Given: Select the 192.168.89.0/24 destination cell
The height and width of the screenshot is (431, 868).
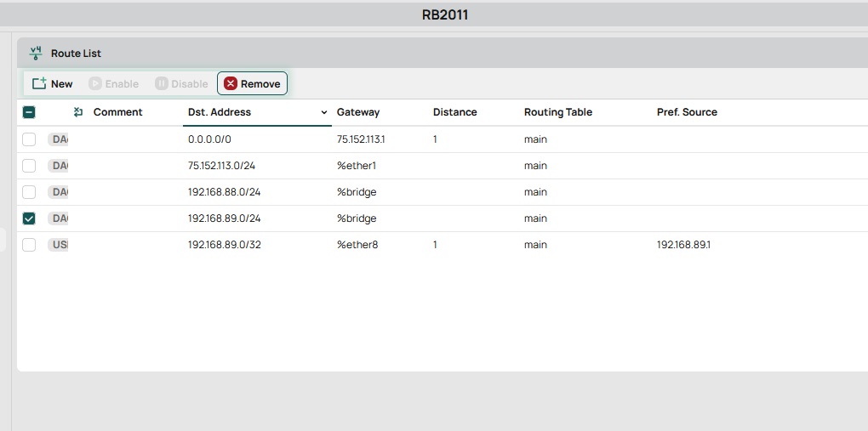Looking at the screenshot, I should coord(224,218).
